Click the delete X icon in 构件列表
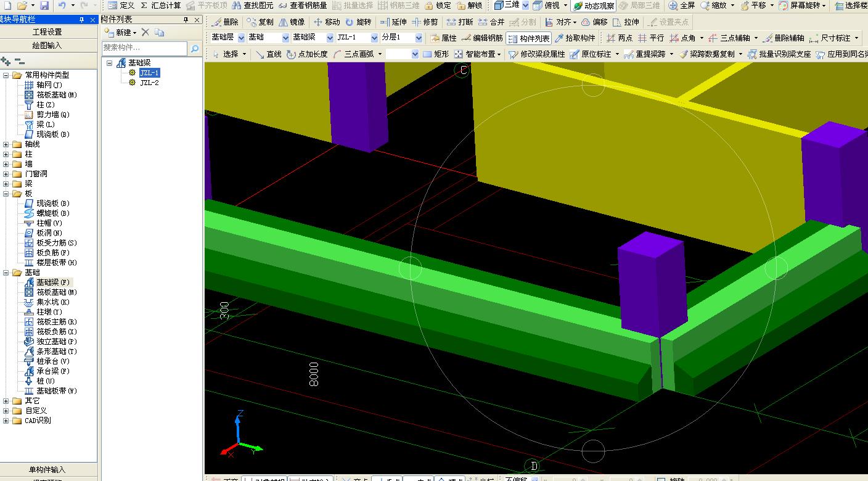868x481 pixels. coord(145,32)
